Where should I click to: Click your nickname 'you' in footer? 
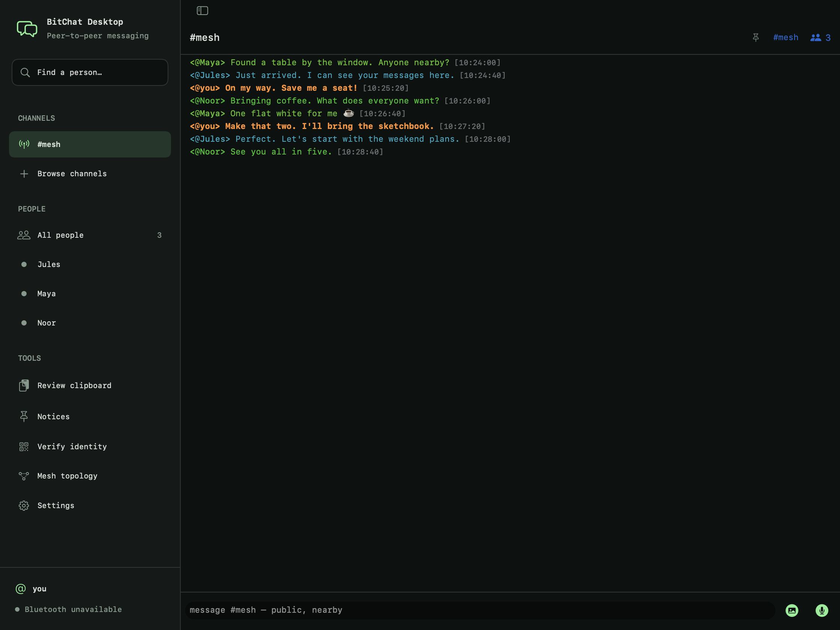pyautogui.click(x=39, y=589)
